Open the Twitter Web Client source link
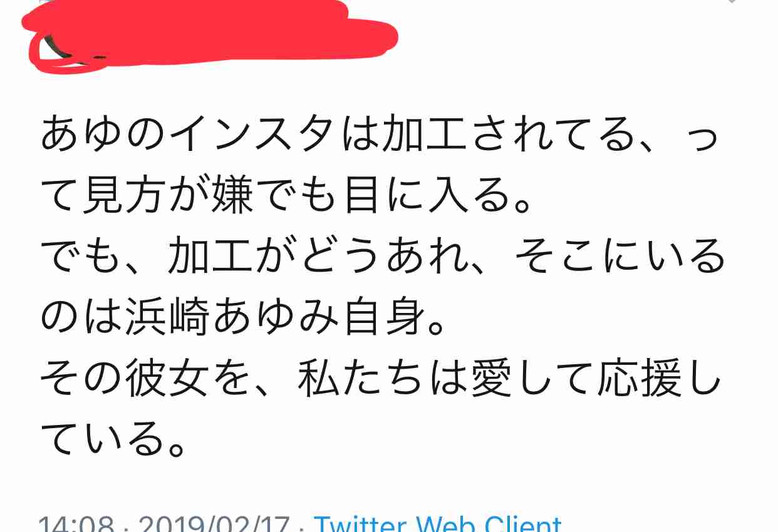The height and width of the screenshot is (532, 778). coord(437,523)
